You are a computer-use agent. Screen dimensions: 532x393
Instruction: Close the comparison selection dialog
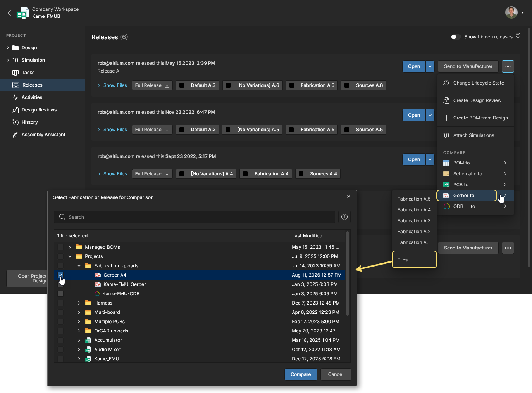point(349,196)
